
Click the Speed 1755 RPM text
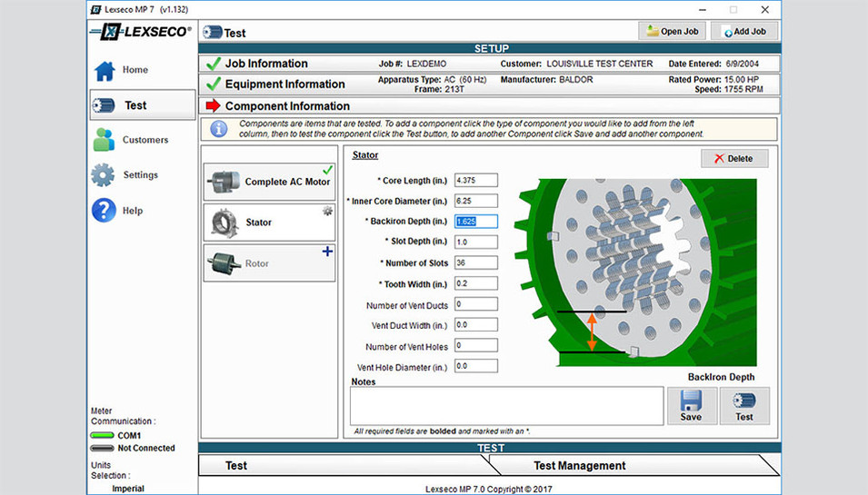click(x=729, y=89)
